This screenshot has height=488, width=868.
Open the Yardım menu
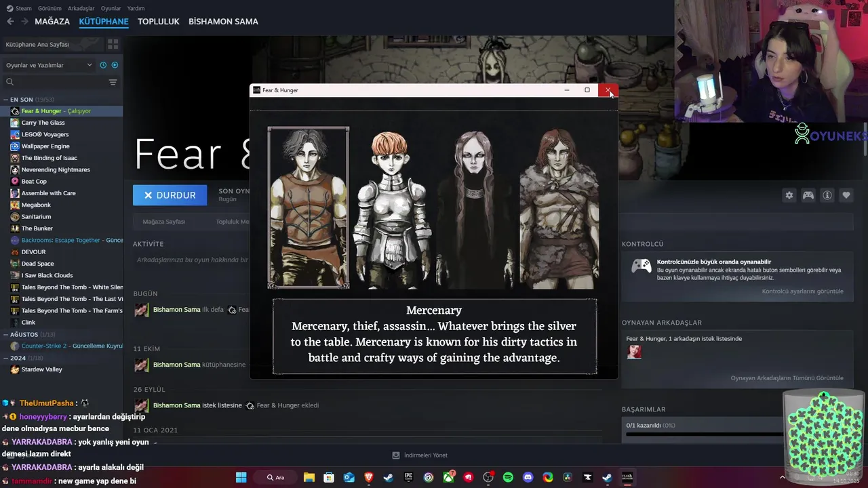point(136,8)
